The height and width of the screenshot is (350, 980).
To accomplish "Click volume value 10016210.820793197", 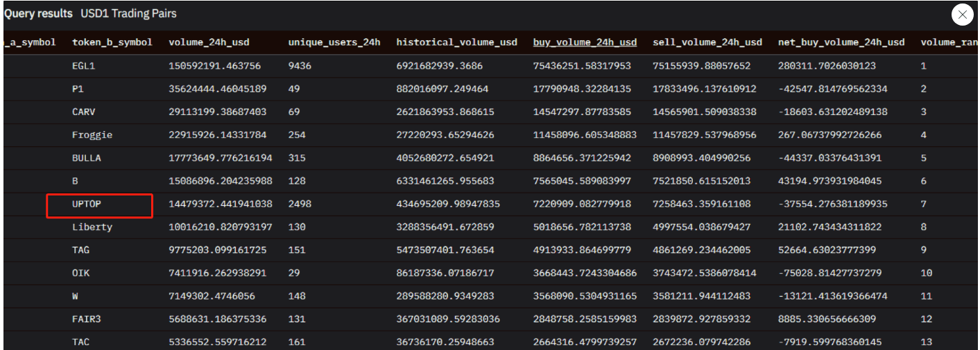I will pos(220,227).
